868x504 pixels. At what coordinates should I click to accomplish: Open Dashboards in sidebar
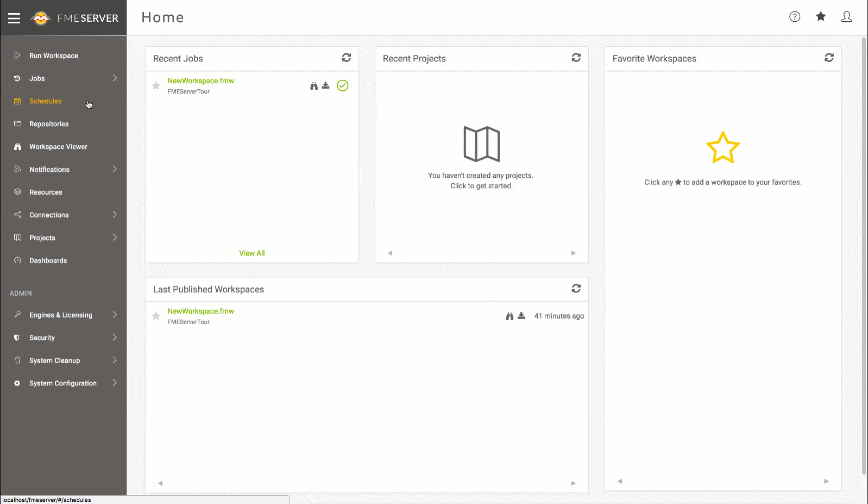pyautogui.click(x=48, y=260)
